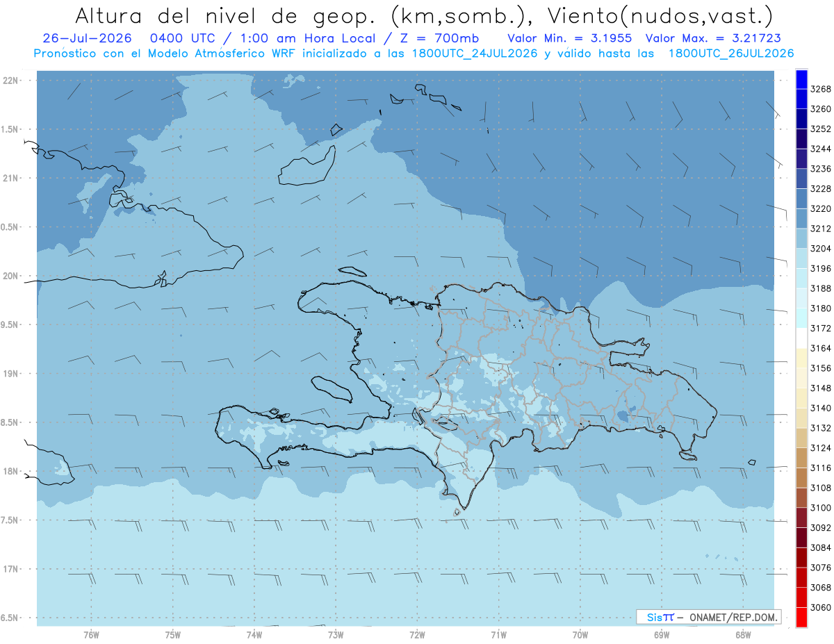
Task: Select the legend swatch between 3212 and 3204
Action: pyautogui.click(x=801, y=238)
